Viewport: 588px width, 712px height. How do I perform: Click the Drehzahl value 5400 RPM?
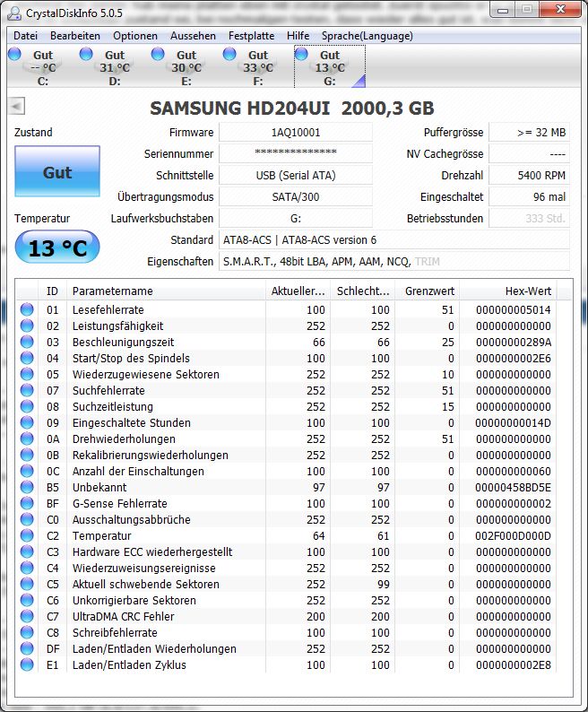coord(529,175)
